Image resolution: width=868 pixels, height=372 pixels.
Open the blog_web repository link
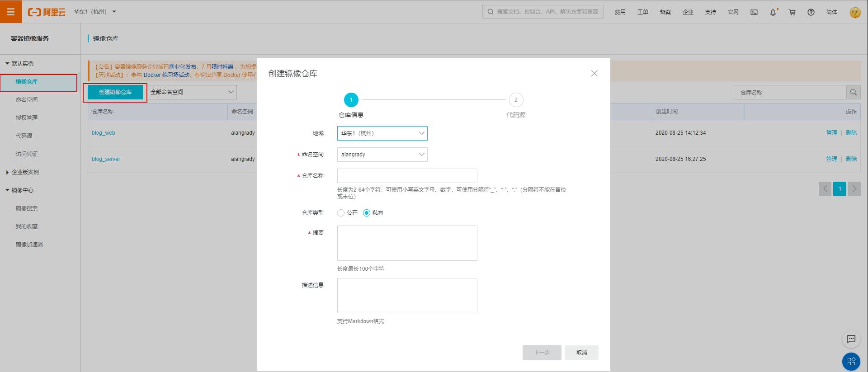click(x=104, y=133)
